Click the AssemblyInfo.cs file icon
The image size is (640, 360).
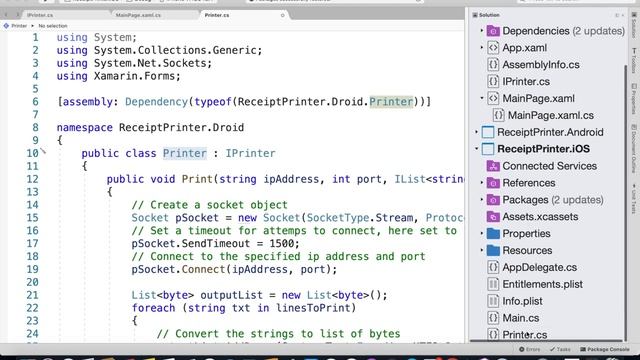(x=493, y=64)
